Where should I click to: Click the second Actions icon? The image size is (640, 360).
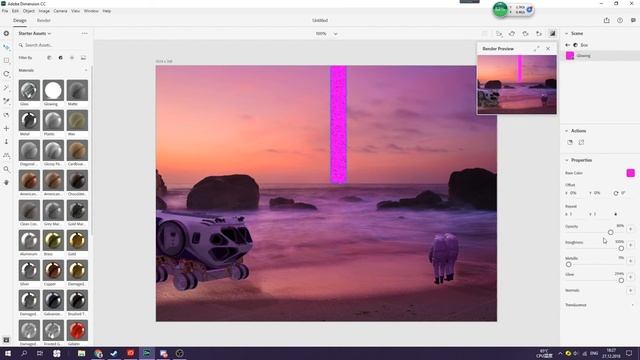(581, 142)
